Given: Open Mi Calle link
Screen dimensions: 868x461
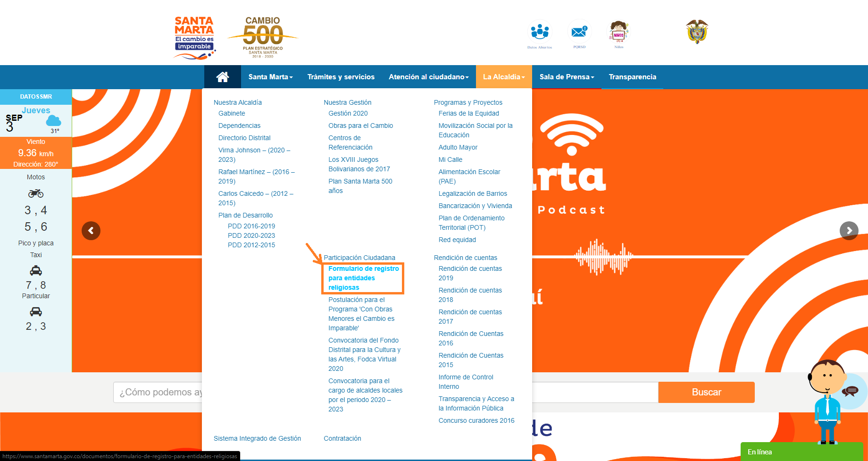Looking at the screenshot, I should tap(451, 159).
